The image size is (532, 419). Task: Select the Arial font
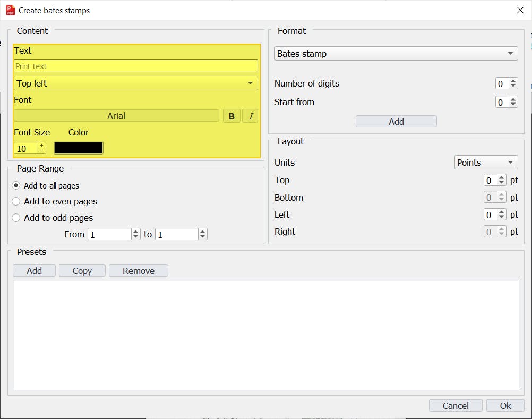116,115
